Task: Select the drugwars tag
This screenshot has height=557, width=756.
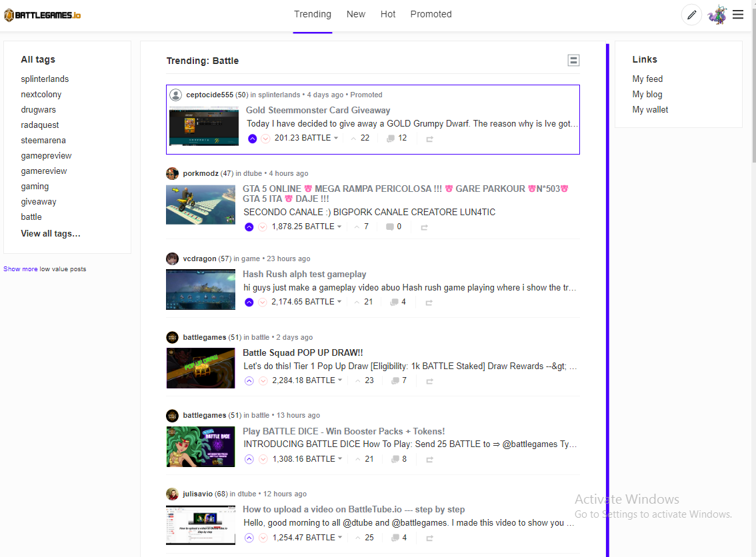Action: tap(38, 110)
